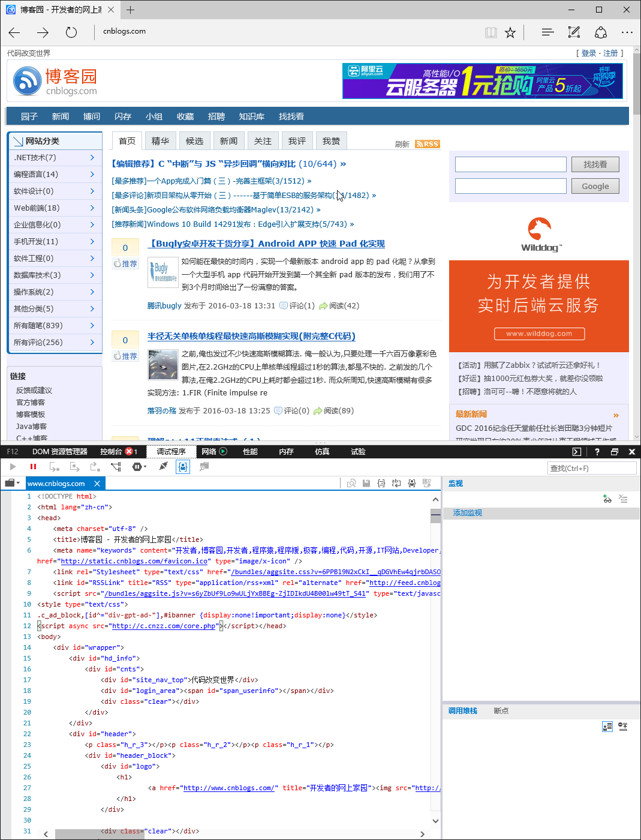Click the browser forward arrow
This screenshot has width=641, height=840.
(43, 32)
